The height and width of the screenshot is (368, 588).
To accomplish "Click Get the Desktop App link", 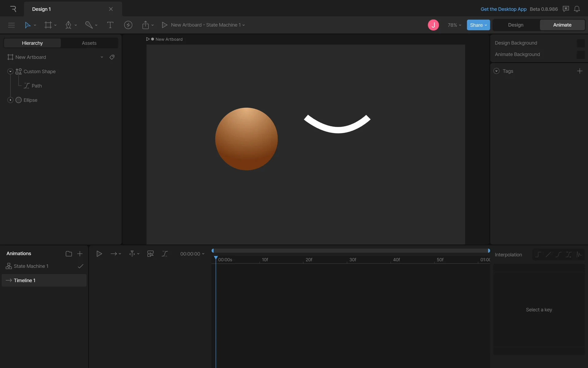I will click(503, 9).
